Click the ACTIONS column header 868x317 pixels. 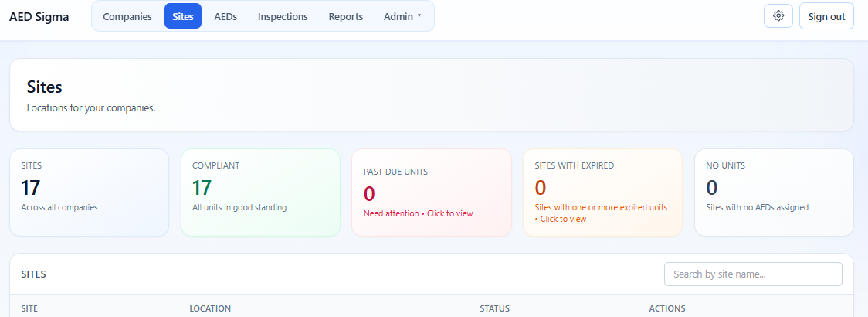point(667,308)
